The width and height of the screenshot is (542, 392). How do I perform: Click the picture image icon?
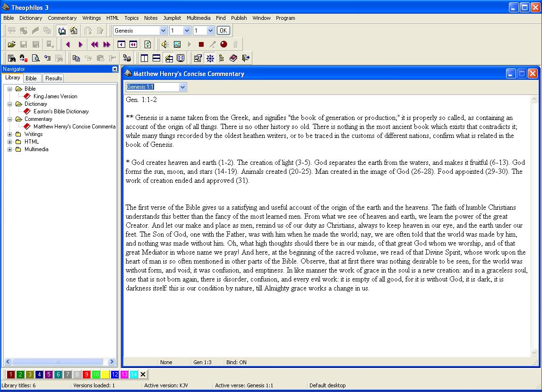click(x=177, y=44)
